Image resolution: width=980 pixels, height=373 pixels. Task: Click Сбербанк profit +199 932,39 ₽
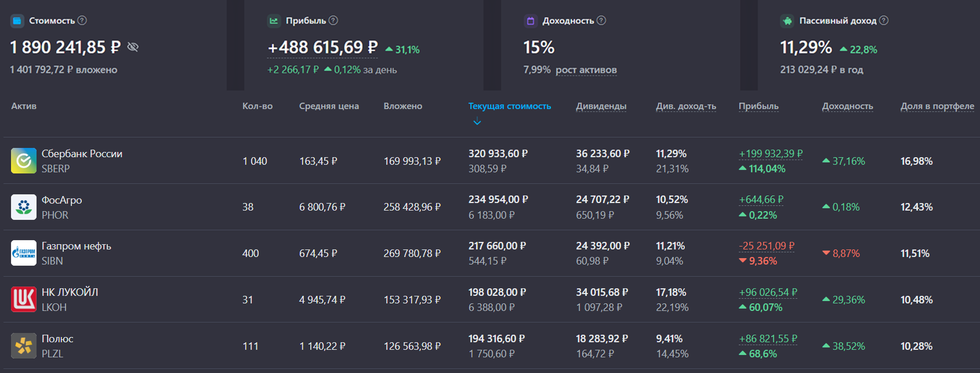point(771,154)
